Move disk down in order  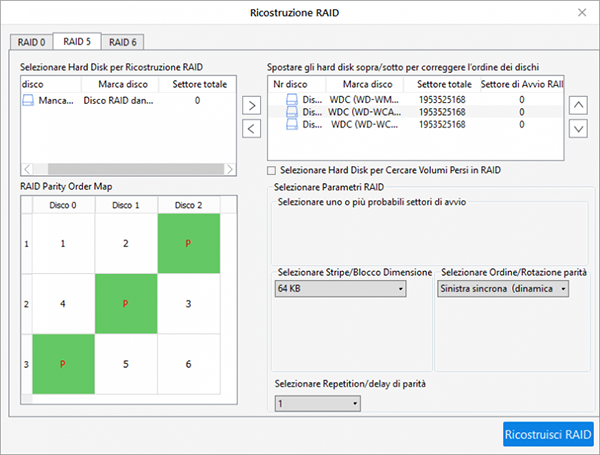[578, 129]
